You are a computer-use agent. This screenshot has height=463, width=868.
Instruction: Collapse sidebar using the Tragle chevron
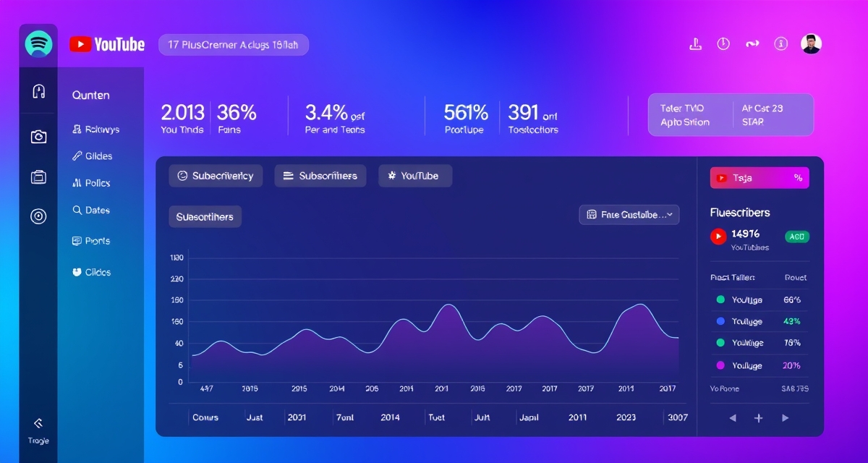pyautogui.click(x=38, y=423)
